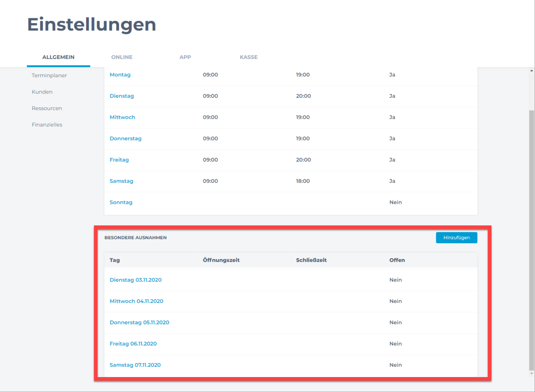
Task: Edit Freitag weekday hours
Action: [119, 160]
